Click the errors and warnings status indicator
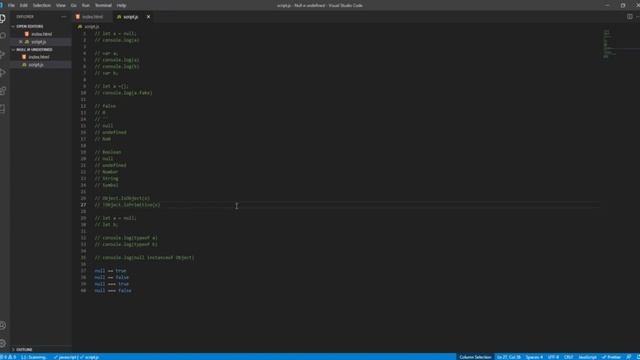This screenshot has height=360, width=640. (x=8, y=357)
